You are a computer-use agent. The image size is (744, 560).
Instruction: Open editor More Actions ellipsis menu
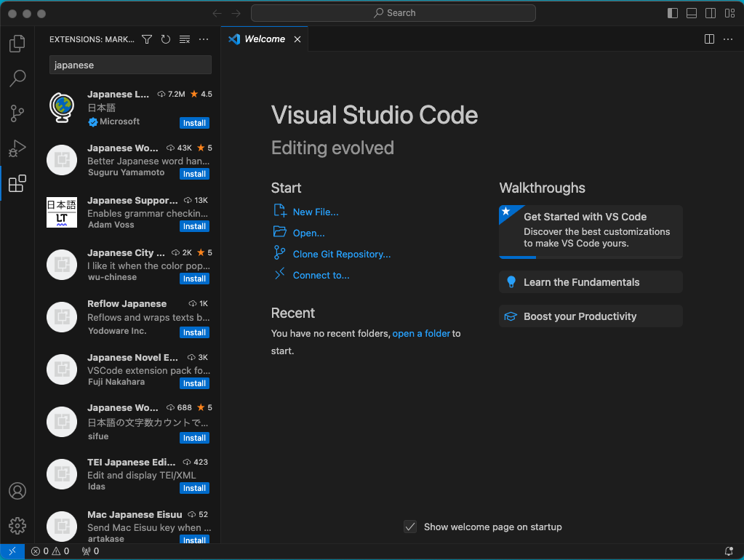728,39
